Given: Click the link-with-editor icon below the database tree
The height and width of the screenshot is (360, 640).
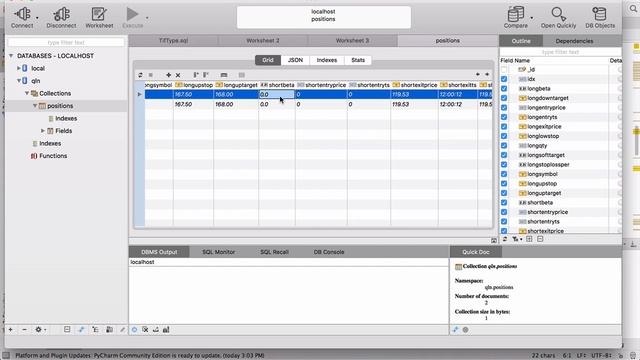Looking at the screenshot, I should click(81, 329).
